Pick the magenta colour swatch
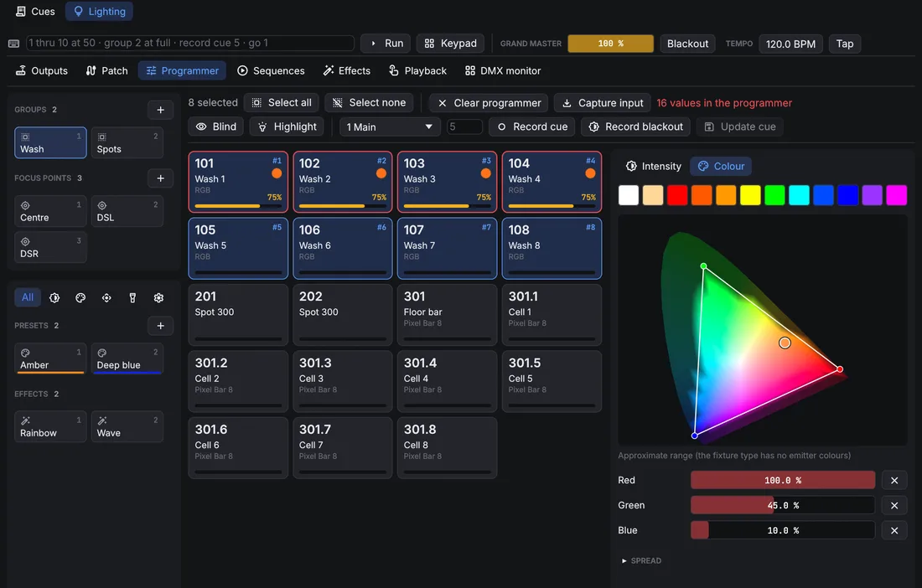 pos(897,195)
